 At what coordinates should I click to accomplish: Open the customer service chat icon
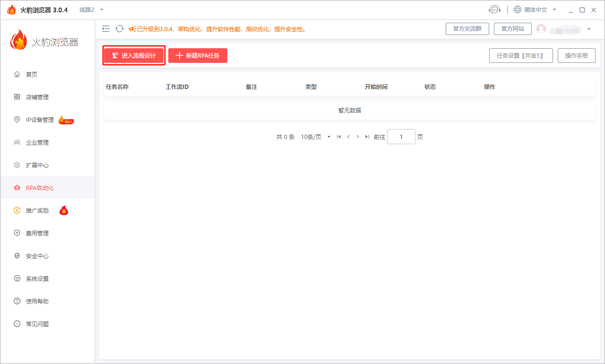click(494, 9)
